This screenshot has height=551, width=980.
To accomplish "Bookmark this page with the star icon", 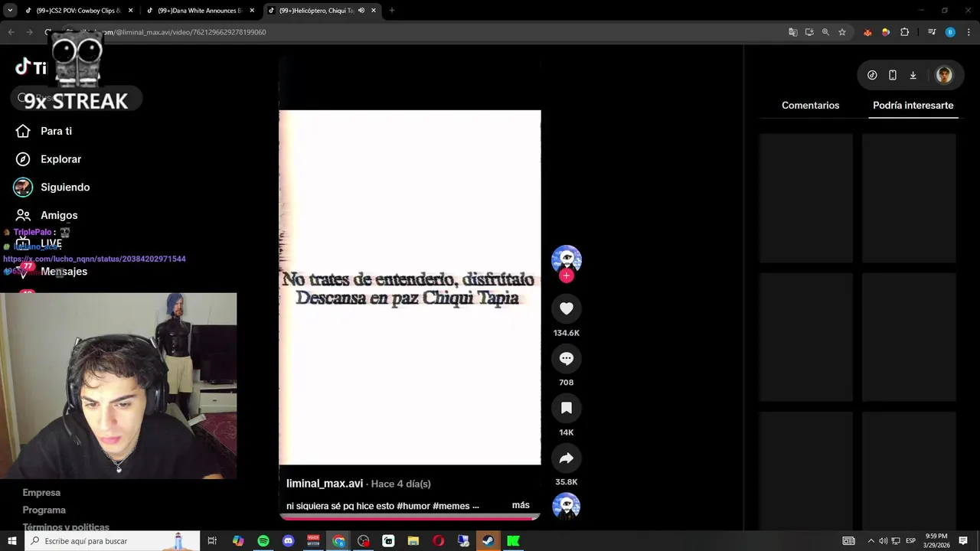I will pos(842,32).
